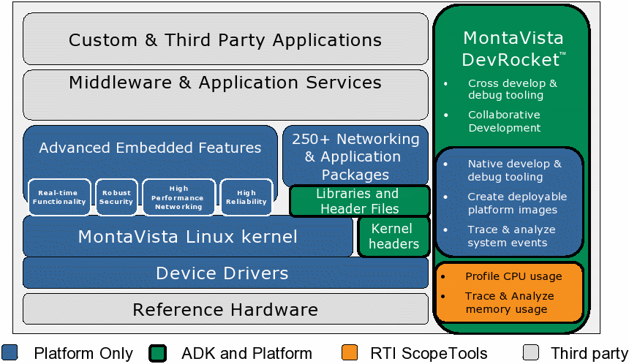Screen dimensions: 629x364
Task: Select the 250+ Networking & Application Packages block
Action: [x=355, y=156]
